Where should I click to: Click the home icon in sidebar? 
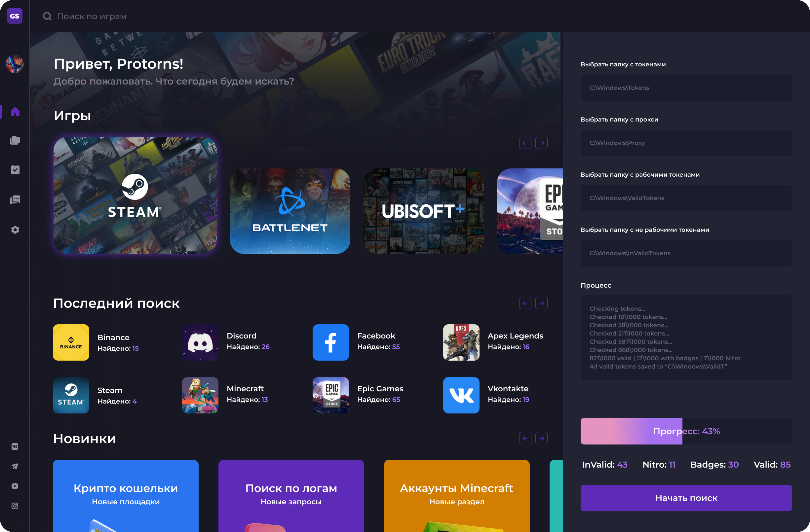pos(15,112)
